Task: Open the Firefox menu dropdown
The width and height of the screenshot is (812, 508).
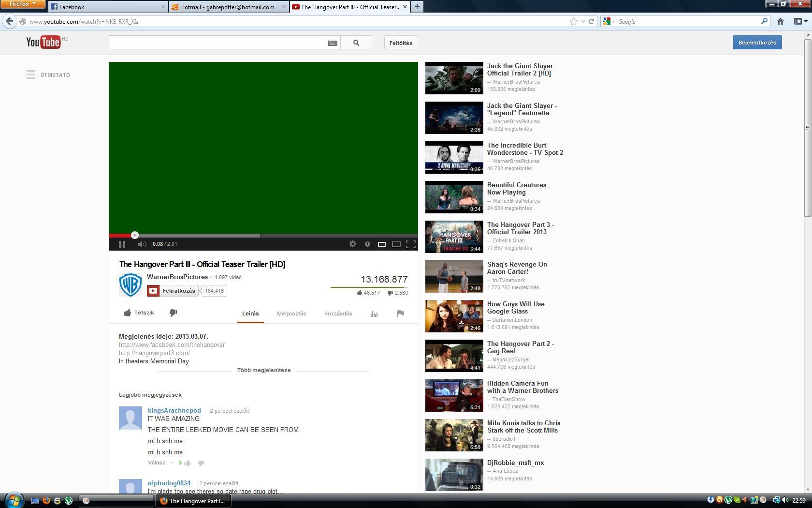Action: point(23,4)
